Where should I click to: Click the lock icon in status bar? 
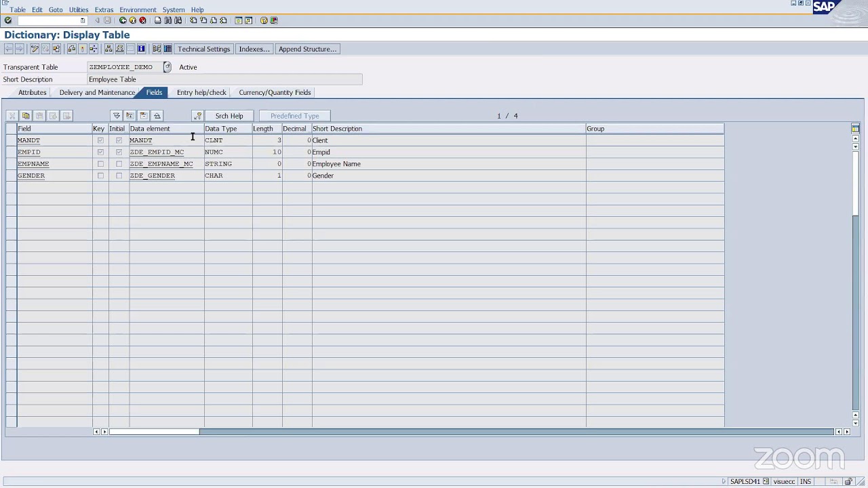tap(848, 482)
